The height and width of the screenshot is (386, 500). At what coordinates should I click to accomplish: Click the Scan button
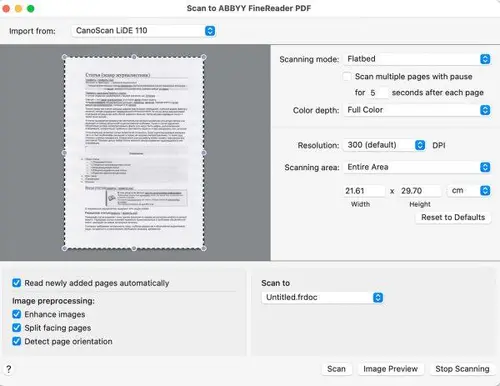click(336, 369)
